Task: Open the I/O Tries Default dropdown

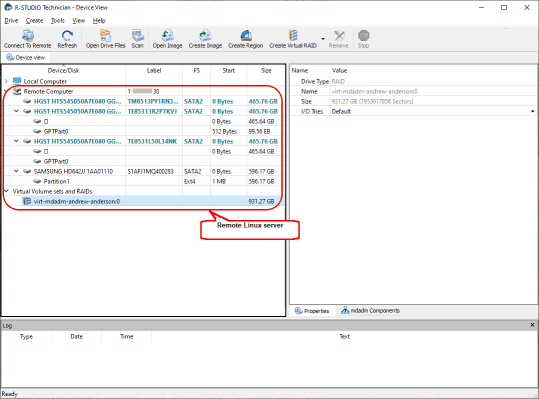Action: pyautogui.click(x=532, y=111)
